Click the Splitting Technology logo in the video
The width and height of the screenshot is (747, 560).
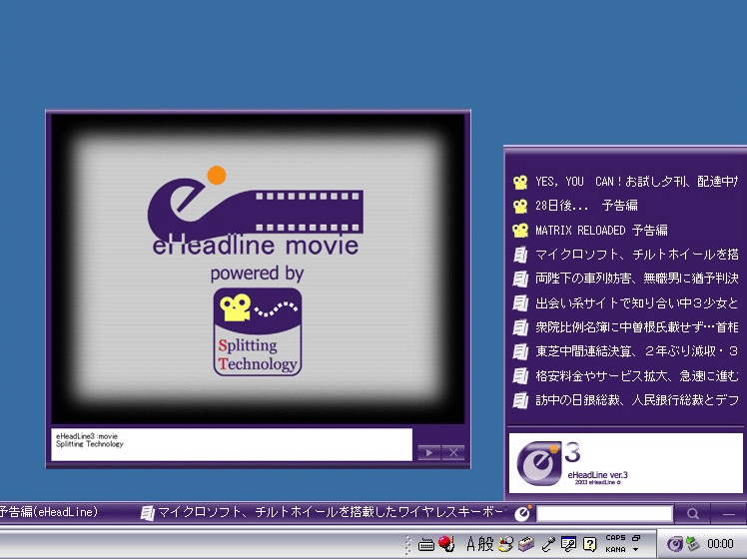(x=258, y=331)
